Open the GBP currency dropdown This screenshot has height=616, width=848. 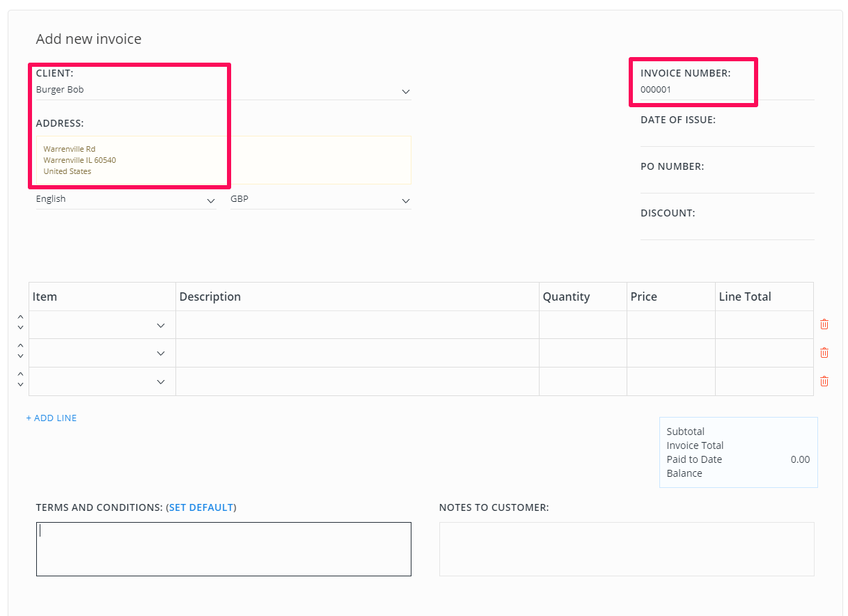(321, 200)
